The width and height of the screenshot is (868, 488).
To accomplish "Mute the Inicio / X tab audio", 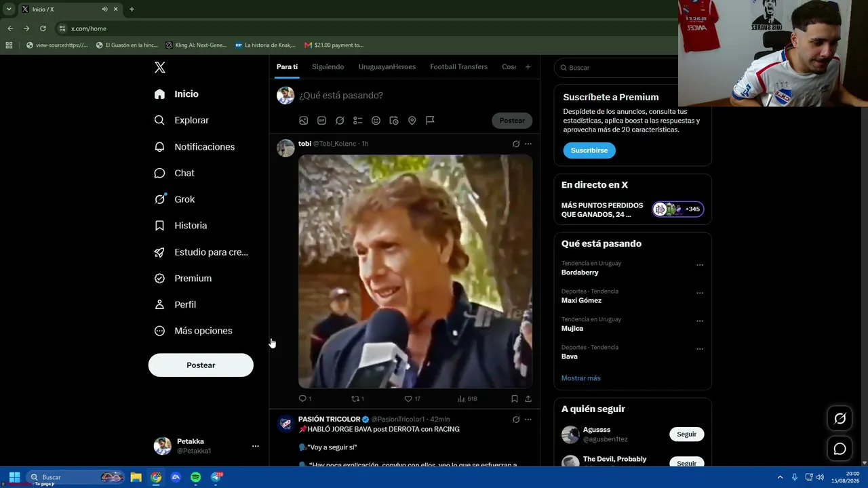I will coord(104,9).
